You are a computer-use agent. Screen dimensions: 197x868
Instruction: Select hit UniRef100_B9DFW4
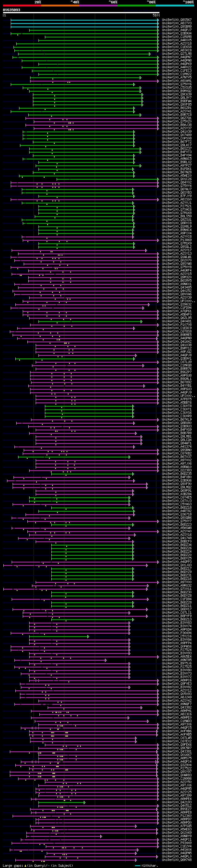pyautogui.click(x=177, y=101)
